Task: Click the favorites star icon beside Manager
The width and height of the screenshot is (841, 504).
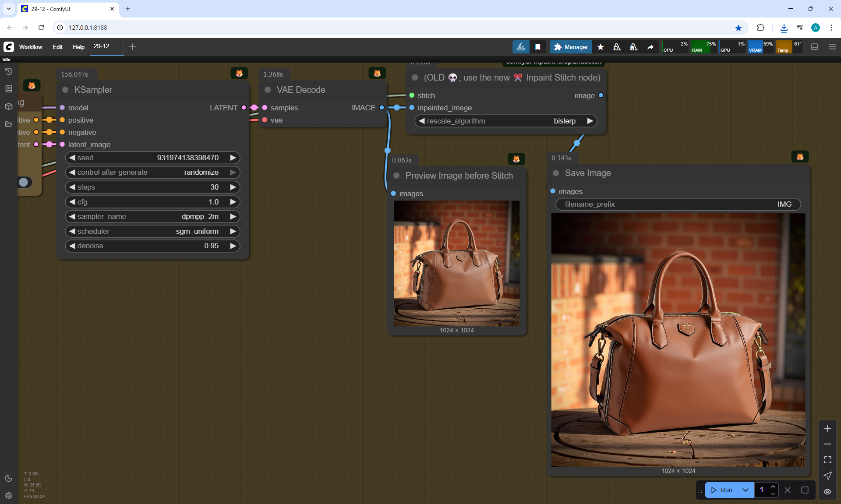Action: click(601, 47)
